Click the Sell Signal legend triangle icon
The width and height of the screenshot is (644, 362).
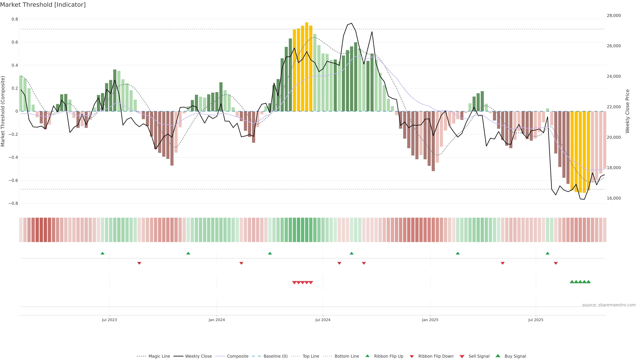[462, 356]
